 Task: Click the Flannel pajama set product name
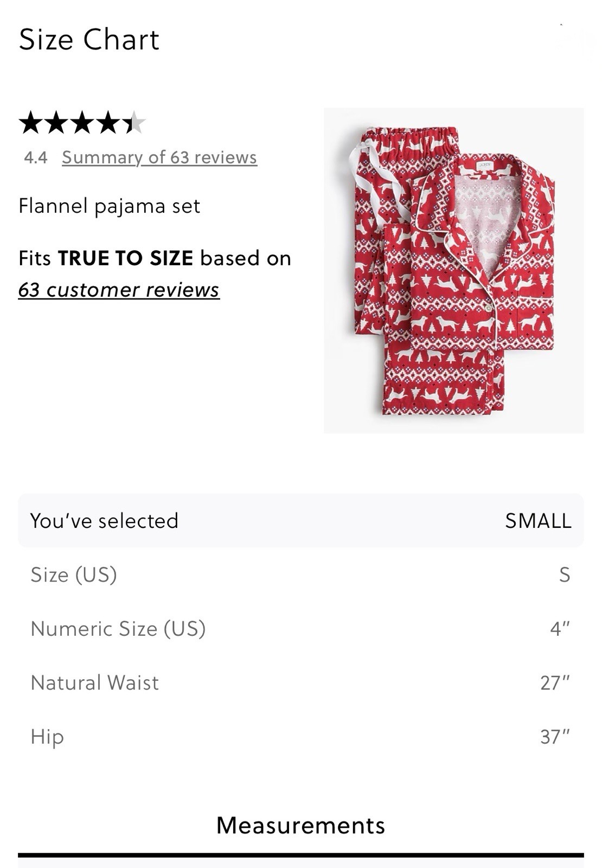click(x=110, y=206)
